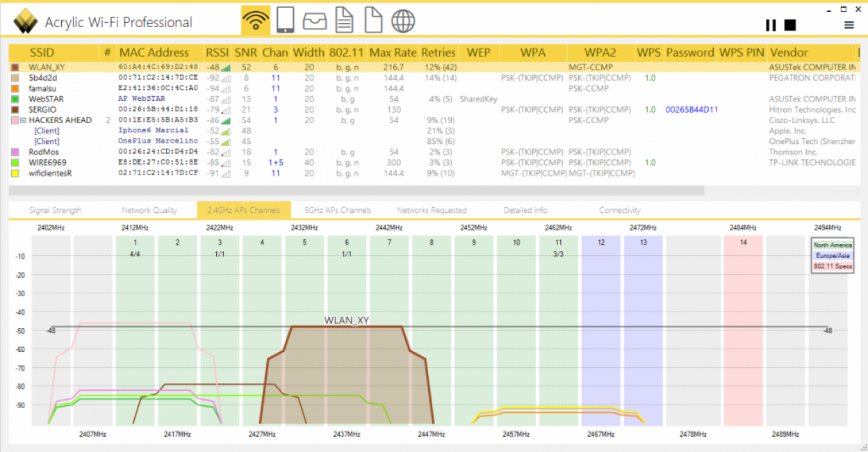This screenshot has width=868, height=452.
Task: Click the WLAN_XY color swatch
Action: [15, 67]
